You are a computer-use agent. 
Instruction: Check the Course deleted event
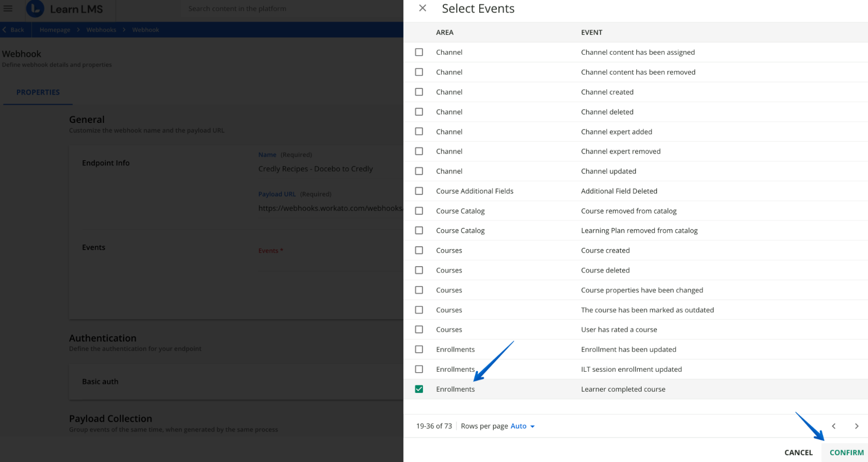[419, 270]
